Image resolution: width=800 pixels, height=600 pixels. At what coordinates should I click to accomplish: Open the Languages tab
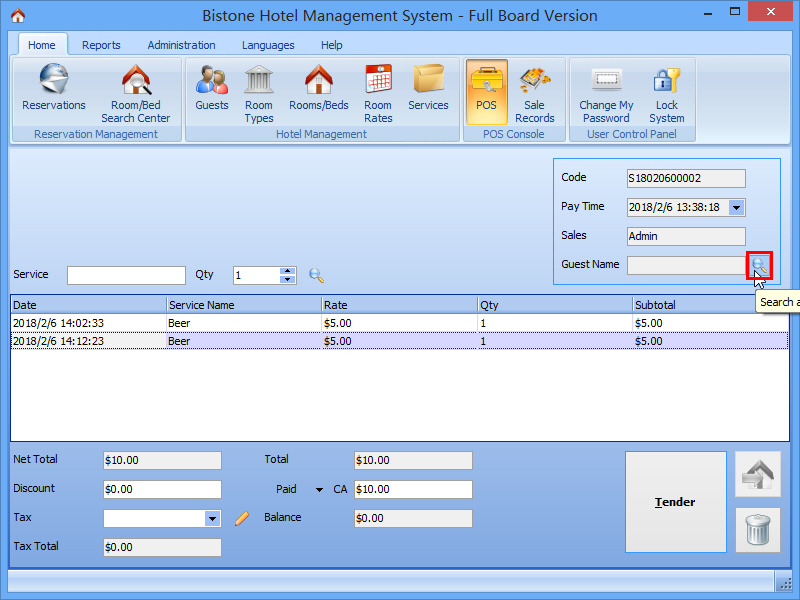(x=268, y=45)
